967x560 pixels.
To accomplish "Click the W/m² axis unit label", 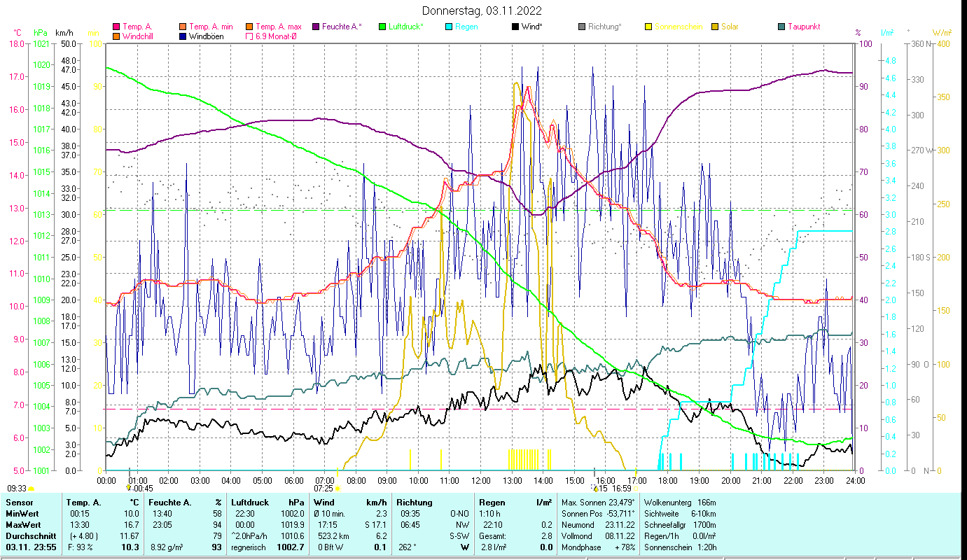I will [x=941, y=33].
